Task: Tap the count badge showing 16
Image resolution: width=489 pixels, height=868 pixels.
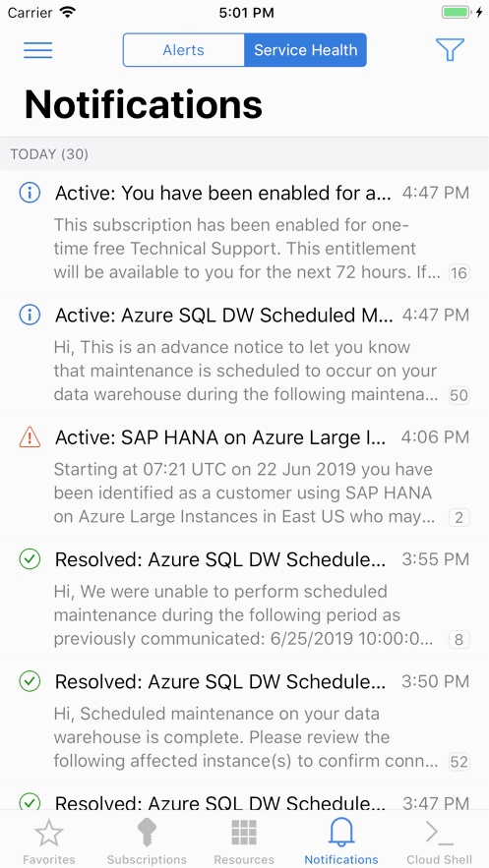Action: click(459, 273)
